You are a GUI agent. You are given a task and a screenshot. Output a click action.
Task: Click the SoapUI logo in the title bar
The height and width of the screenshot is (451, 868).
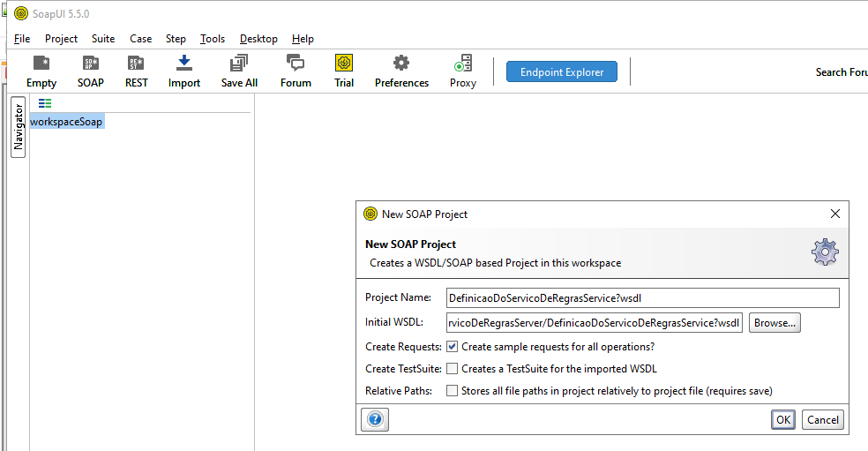(x=21, y=13)
